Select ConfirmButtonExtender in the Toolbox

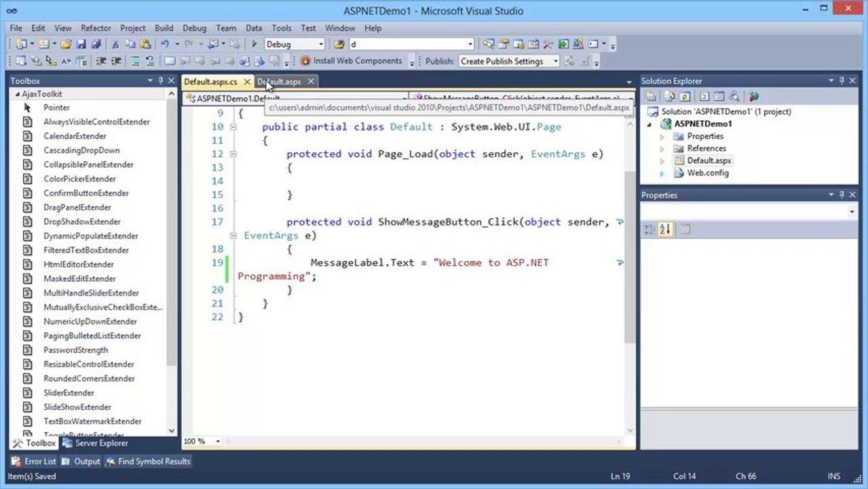86,193
